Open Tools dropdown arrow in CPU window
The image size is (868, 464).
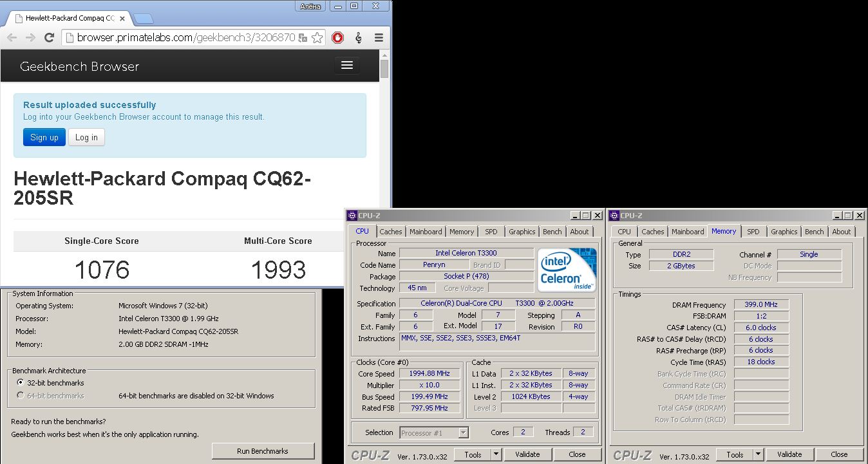click(496, 454)
